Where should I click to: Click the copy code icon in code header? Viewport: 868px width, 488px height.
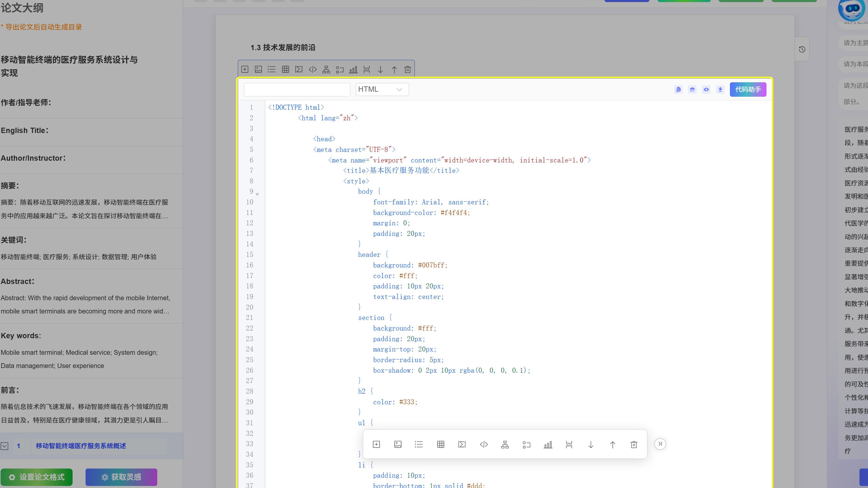pos(678,90)
